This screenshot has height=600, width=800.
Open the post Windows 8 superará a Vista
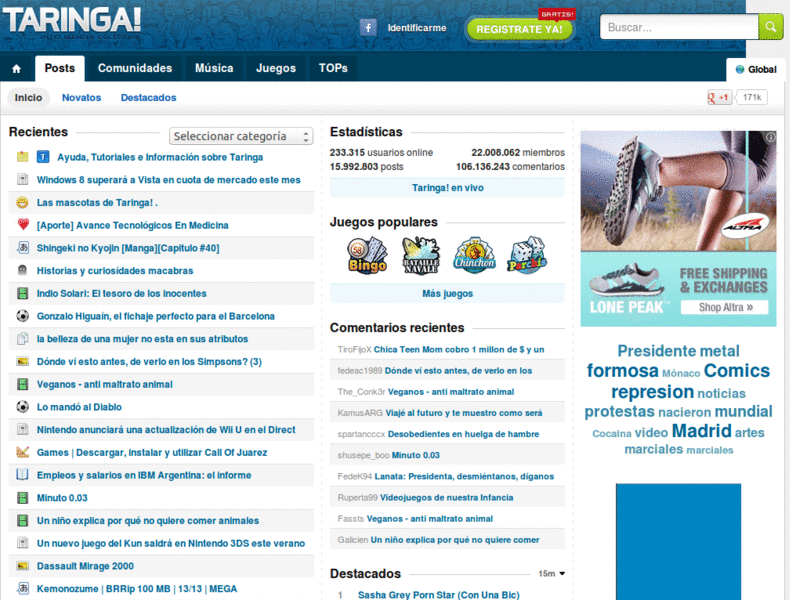(168, 180)
